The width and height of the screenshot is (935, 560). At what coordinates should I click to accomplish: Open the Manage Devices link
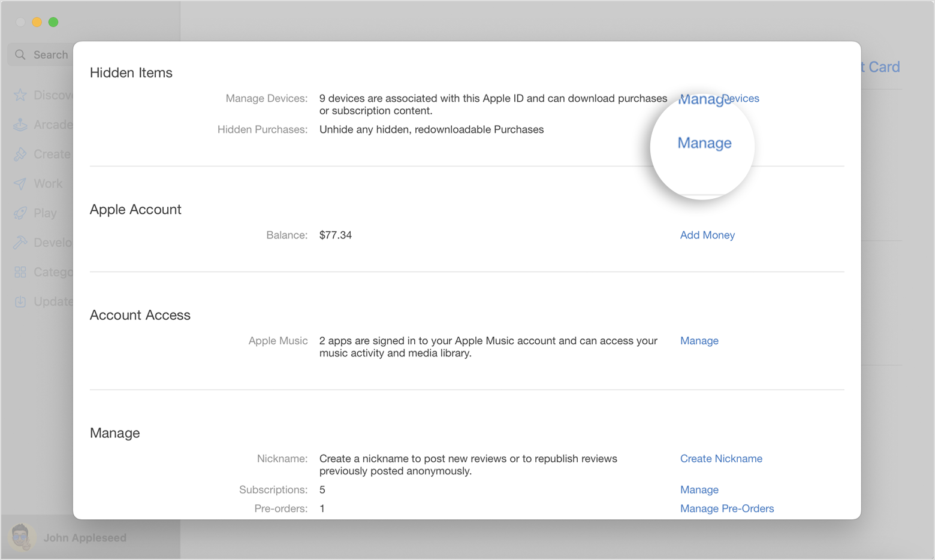pyautogui.click(x=719, y=98)
